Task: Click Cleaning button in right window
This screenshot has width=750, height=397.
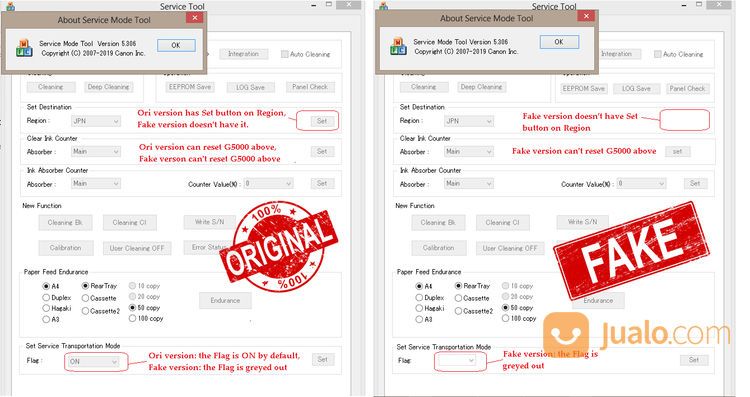Action: click(x=424, y=87)
